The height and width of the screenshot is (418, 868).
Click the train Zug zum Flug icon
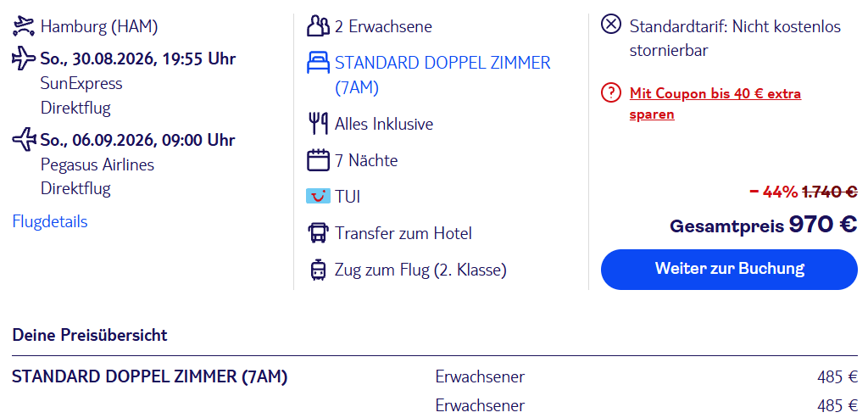pos(318,270)
